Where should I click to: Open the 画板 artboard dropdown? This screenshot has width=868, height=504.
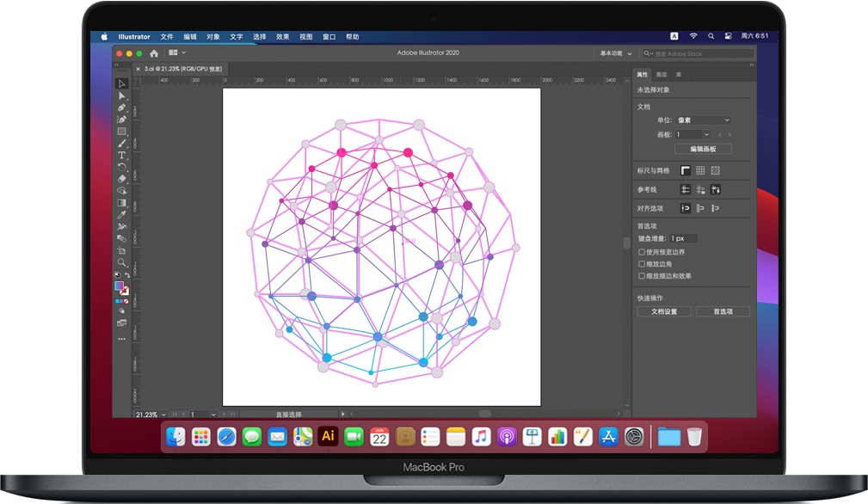(x=694, y=134)
